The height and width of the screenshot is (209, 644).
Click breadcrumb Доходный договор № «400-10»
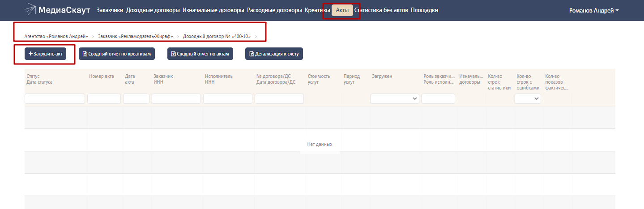click(x=217, y=36)
